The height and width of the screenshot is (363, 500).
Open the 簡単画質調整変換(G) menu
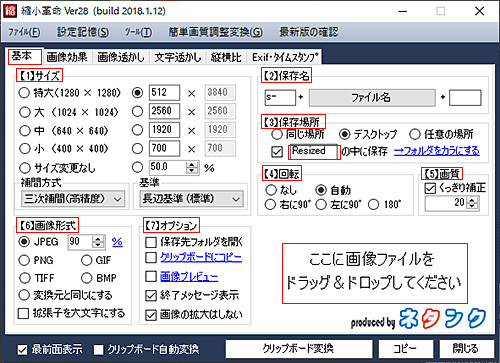coord(215,32)
